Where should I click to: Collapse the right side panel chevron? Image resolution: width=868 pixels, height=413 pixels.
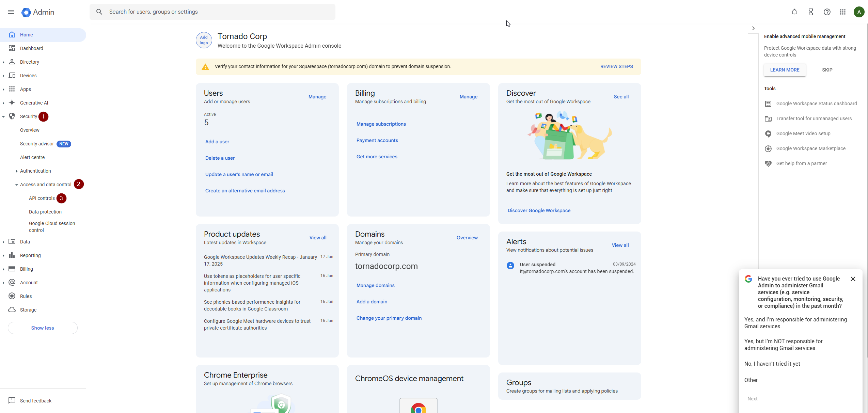[753, 28]
